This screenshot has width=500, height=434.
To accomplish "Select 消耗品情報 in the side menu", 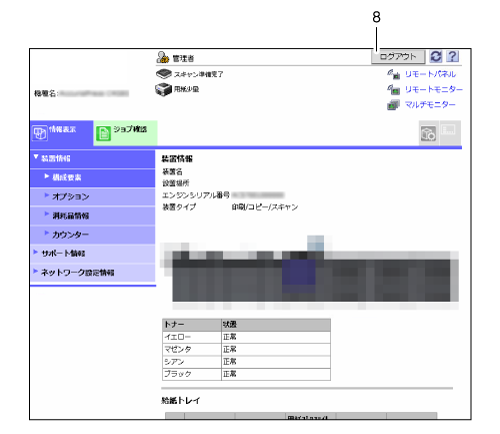I will point(93,216).
